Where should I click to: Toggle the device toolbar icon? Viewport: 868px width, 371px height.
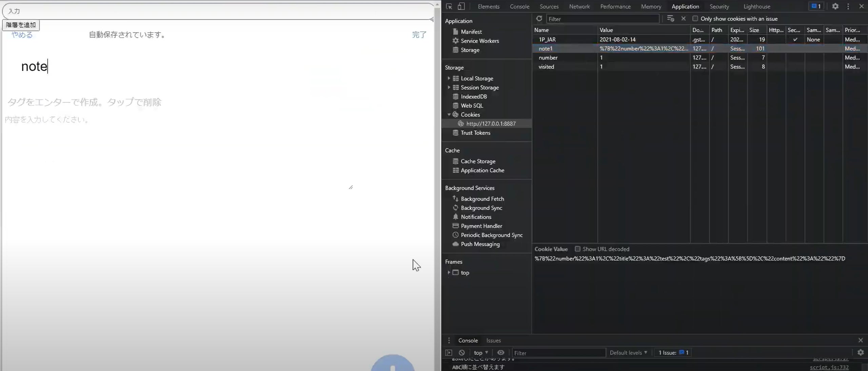point(461,6)
